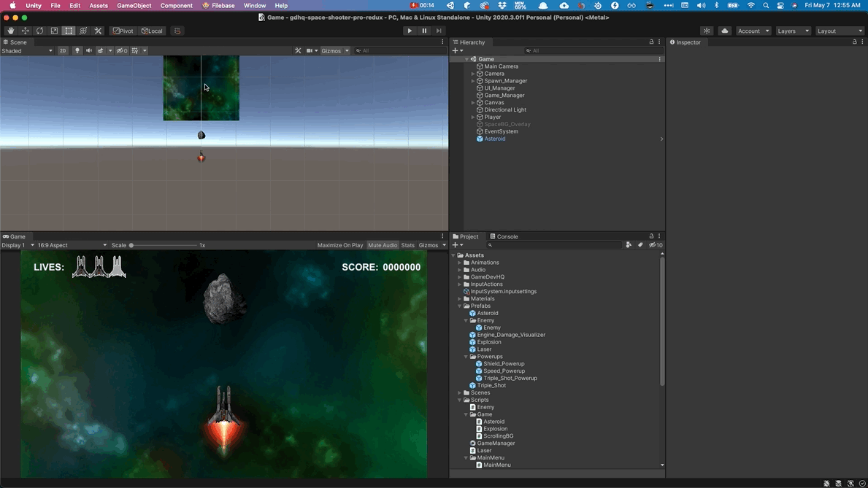Select the Move tool
Image resolution: width=868 pixels, height=488 pixels.
click(x=25, y=31)
